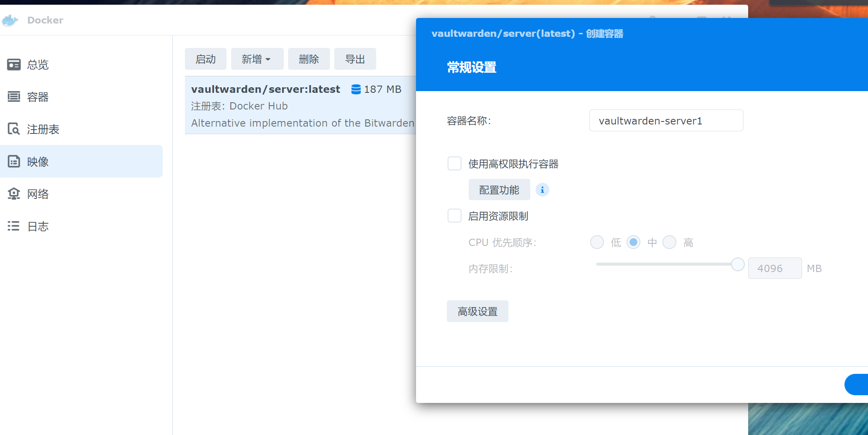The height and width of the screenshot is (435, 868).
Task: Select 中 CPU priority radio button
Action: pyautogui.click(x=633, y=242)
